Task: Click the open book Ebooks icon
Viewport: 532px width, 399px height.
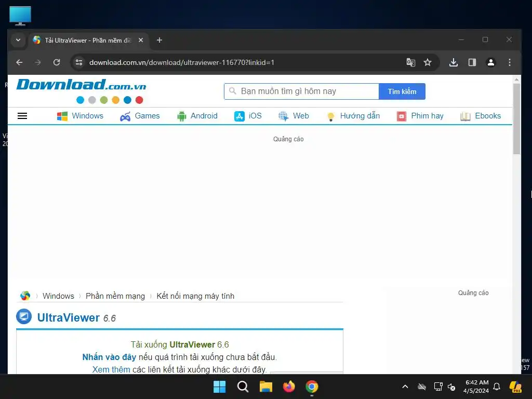Action: pos(465,116)
